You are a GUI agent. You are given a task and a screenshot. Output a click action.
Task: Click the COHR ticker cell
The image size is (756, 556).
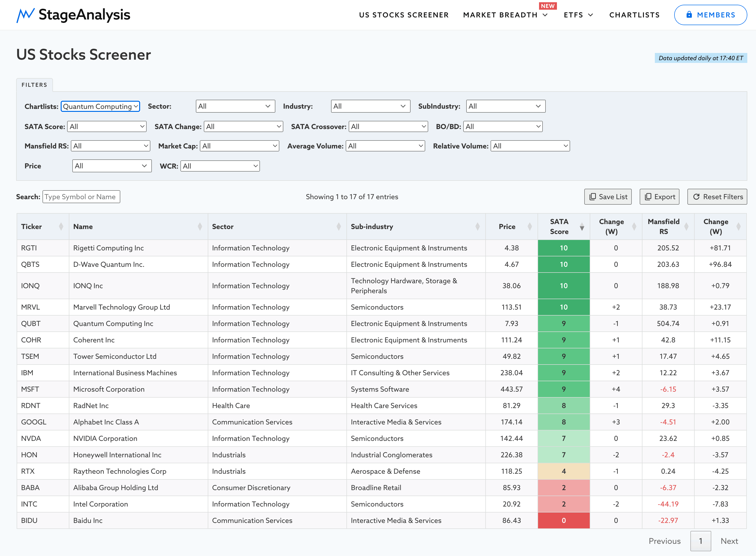click(43, 340)
